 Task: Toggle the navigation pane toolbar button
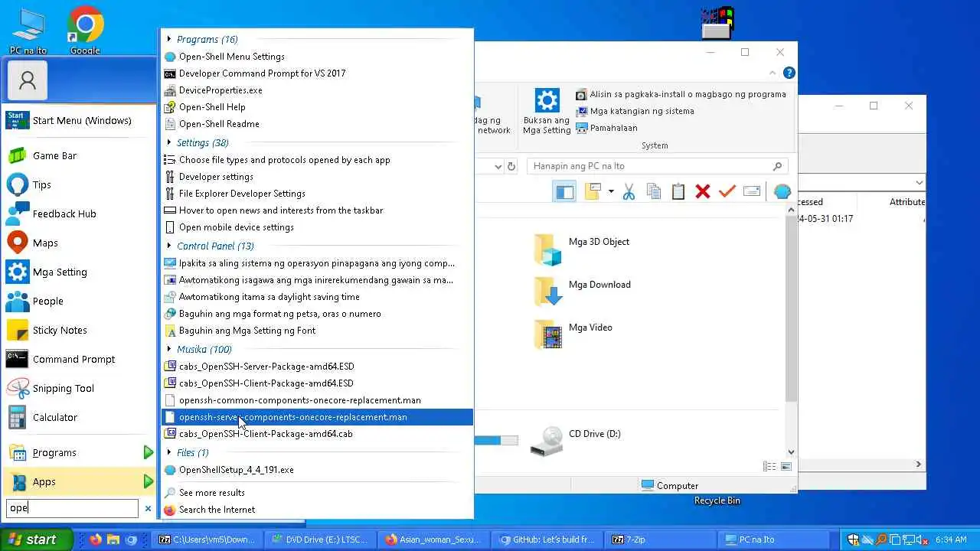(x=564, y=191)
